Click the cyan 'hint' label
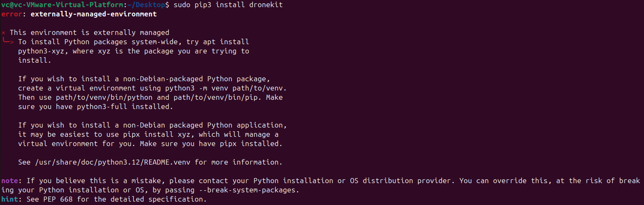 click(10, 199)
